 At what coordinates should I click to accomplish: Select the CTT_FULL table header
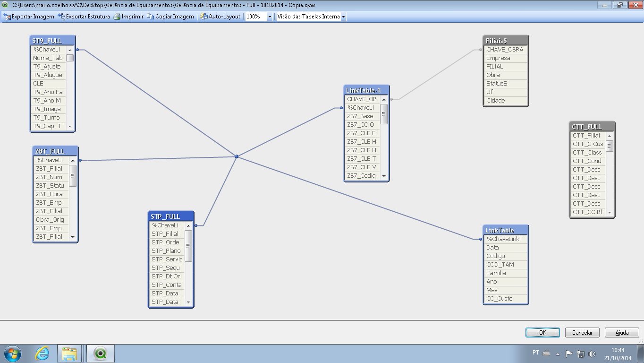pyautogui.click(x=592, y=127)
